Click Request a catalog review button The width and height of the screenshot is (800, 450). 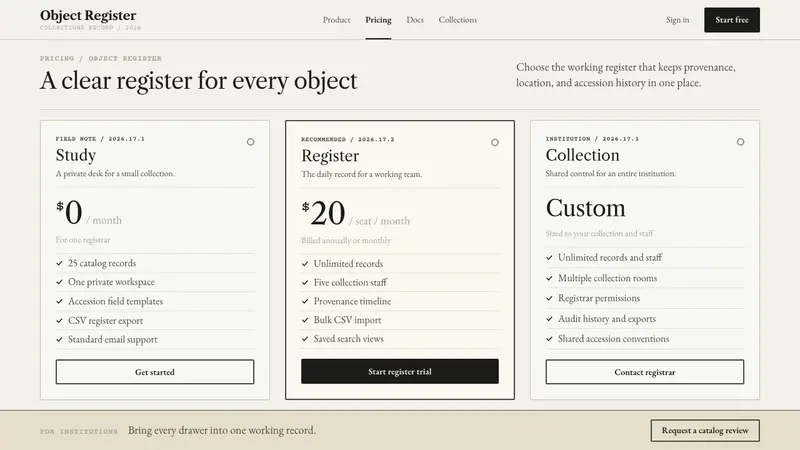tap(705, 431)
